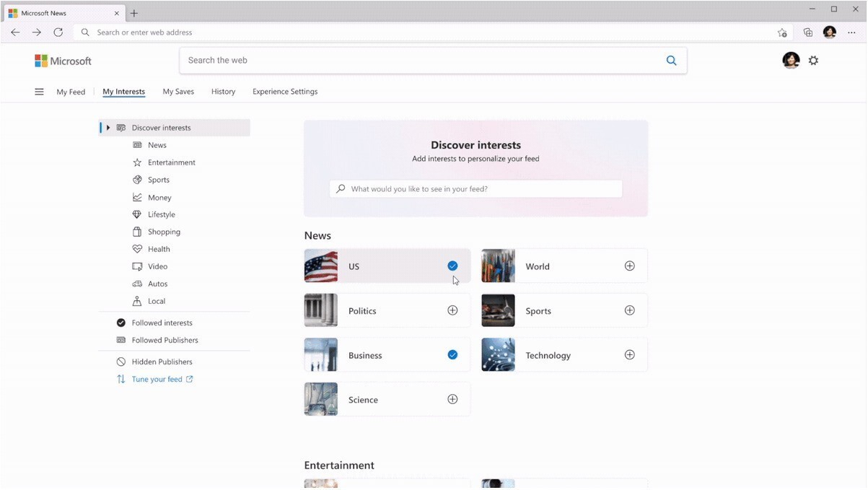868x490 pixels.
Task: Open browser Settings and more ellipsis menu
Action: click(851, 32)
